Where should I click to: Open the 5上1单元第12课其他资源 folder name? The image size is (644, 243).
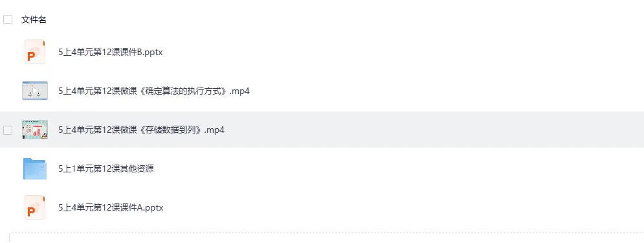point(106,168)
